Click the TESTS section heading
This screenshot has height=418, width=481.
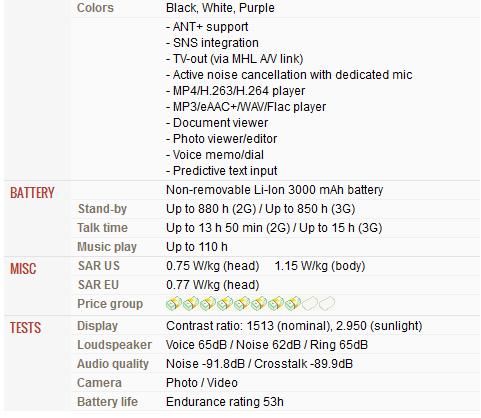(x=25, y=327)
